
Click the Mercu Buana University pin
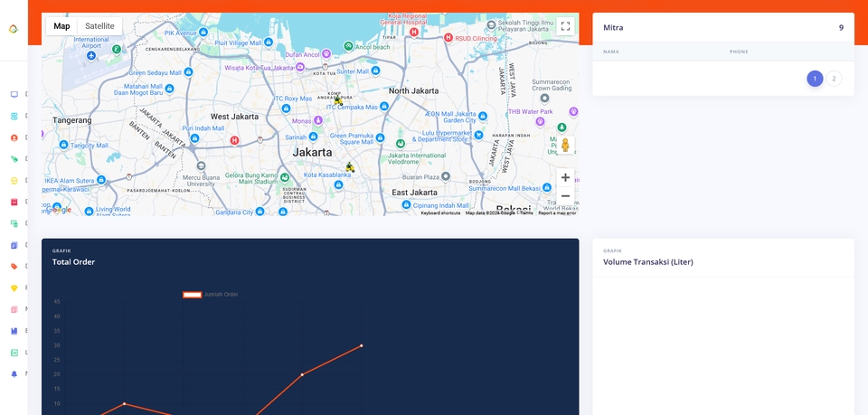pos(201,166)
